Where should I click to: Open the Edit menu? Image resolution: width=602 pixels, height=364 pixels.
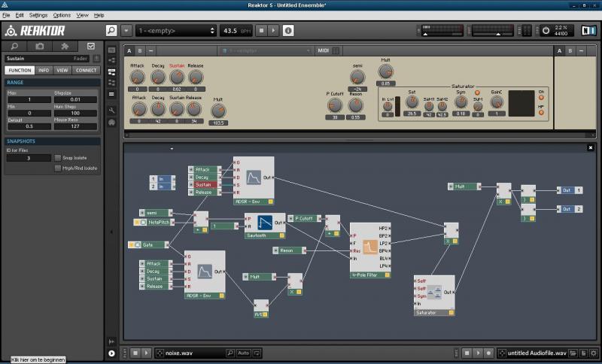(20, 15)
